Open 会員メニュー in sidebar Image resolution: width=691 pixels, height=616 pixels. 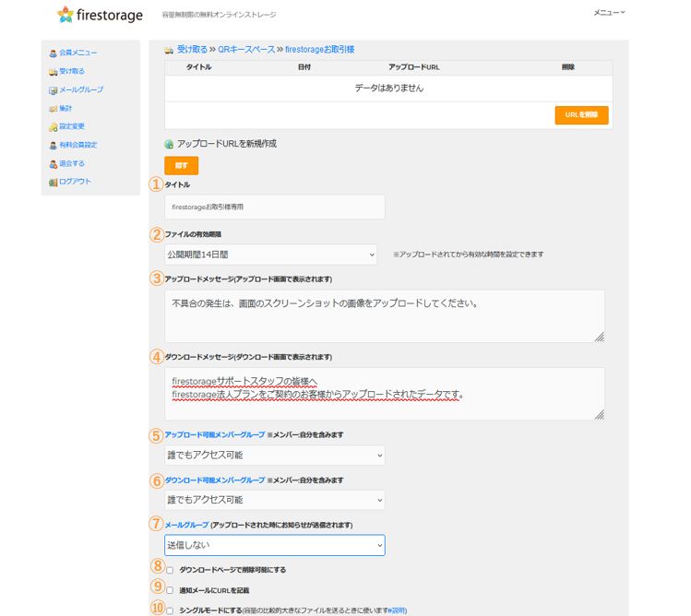[x=78, y=53]
